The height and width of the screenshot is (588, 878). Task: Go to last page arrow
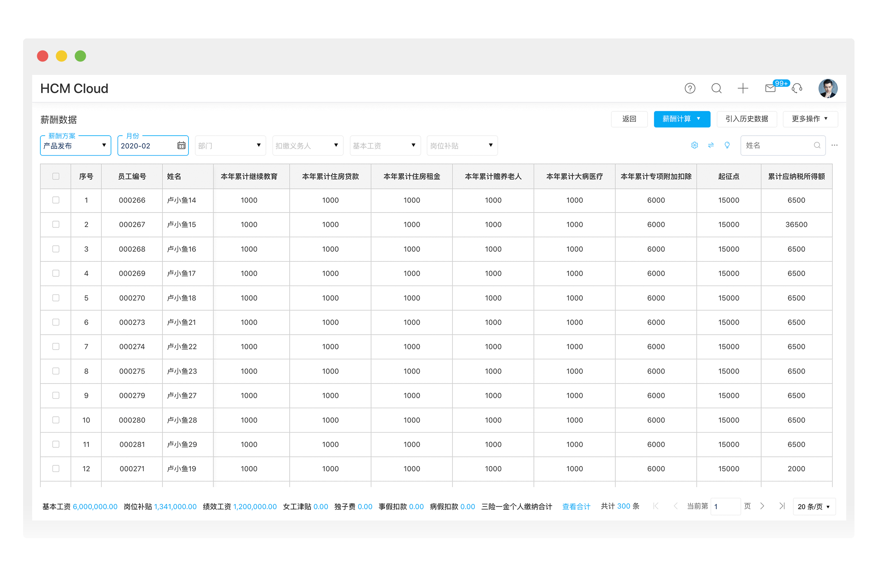(782, 506)
